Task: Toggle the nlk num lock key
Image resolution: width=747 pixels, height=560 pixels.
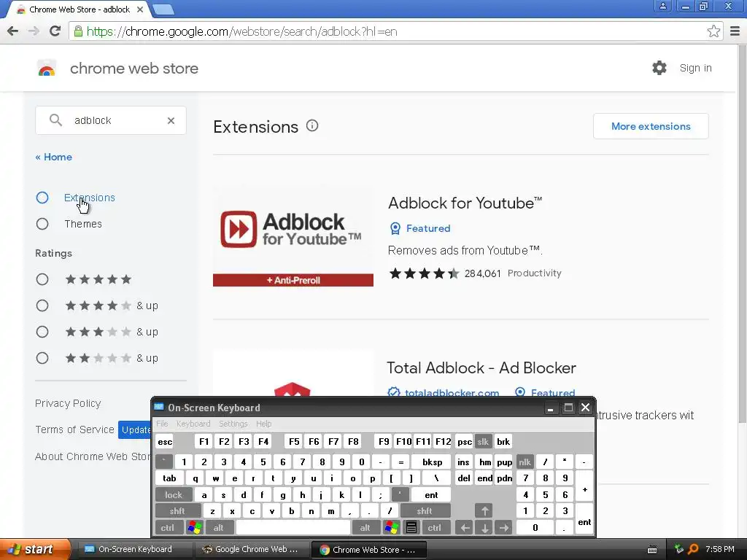Action: coord(525,462)
